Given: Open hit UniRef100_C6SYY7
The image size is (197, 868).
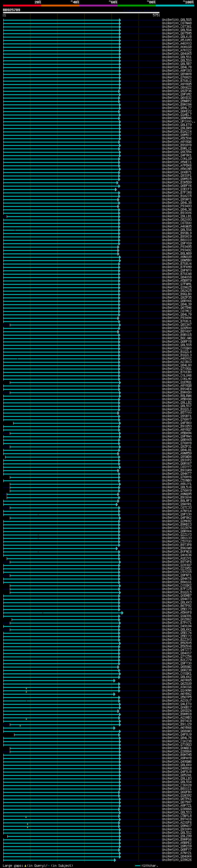Looking at the screenshot, I should (177, 467).
